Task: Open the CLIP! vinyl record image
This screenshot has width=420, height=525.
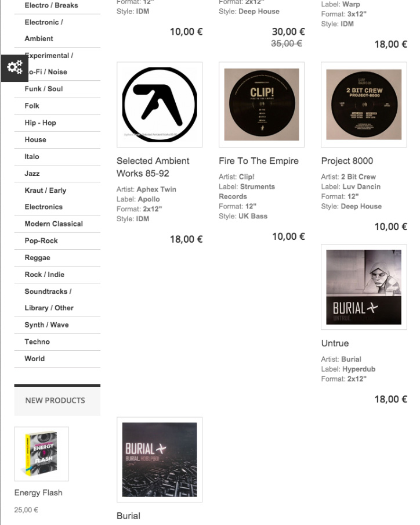Action: (x=262, y=105)
